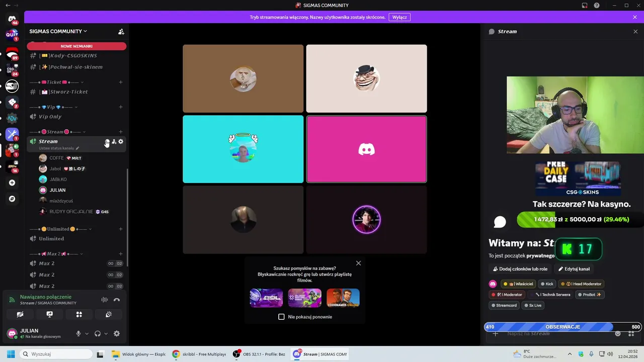Image resolution: width=644 pixels, height=362 pixels.
Task: Open the soundboard button
Action: point(108,314)
